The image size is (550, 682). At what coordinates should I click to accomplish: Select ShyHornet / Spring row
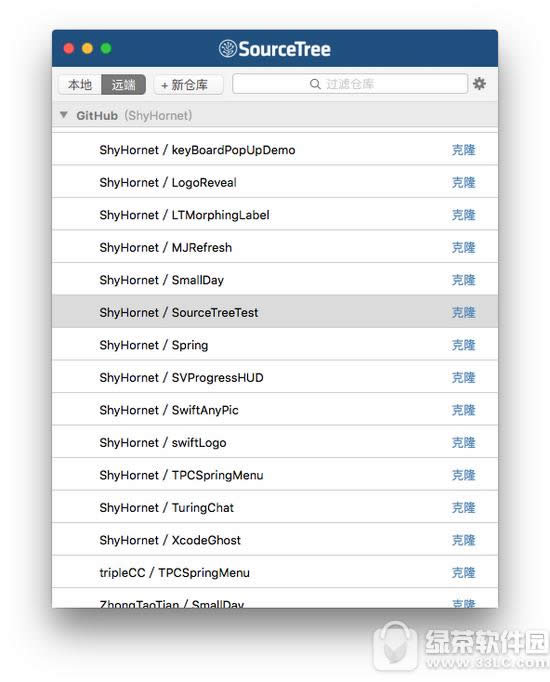tap(275, 344)
